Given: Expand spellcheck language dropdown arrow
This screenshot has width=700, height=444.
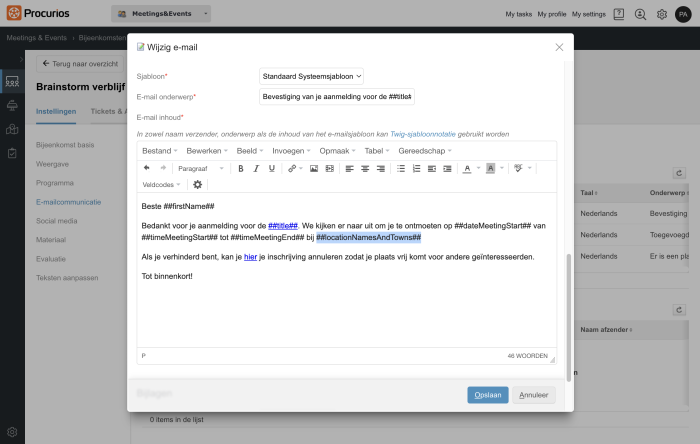Looking at the screenshot, I should click(530, 168).
